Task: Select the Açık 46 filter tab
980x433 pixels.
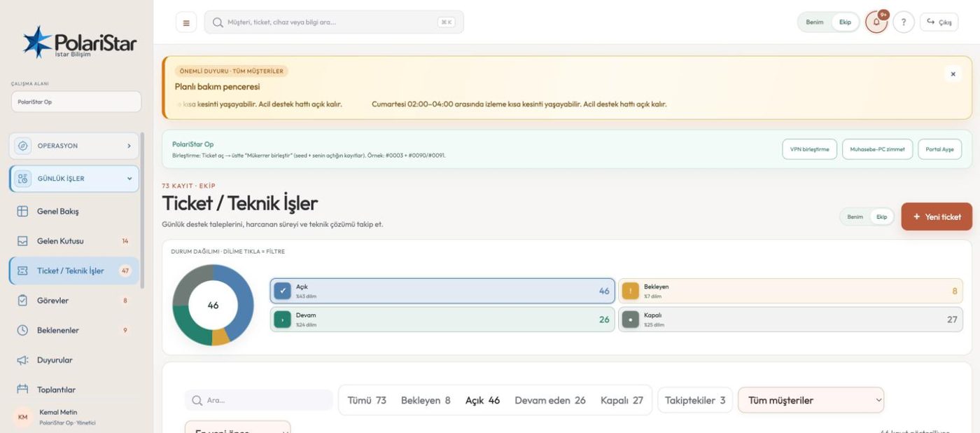Action: coord(483,401)
